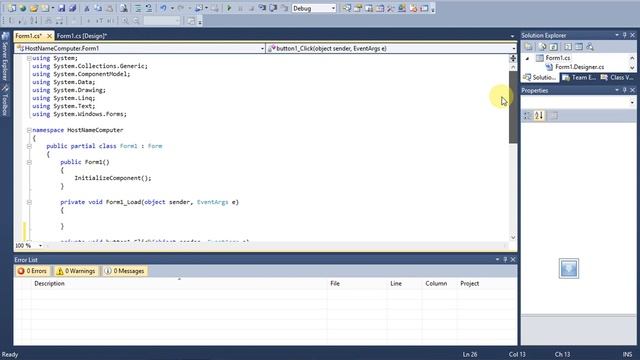
Task: Open the 100 % zoom dropdown
Action: click(40, 246)
